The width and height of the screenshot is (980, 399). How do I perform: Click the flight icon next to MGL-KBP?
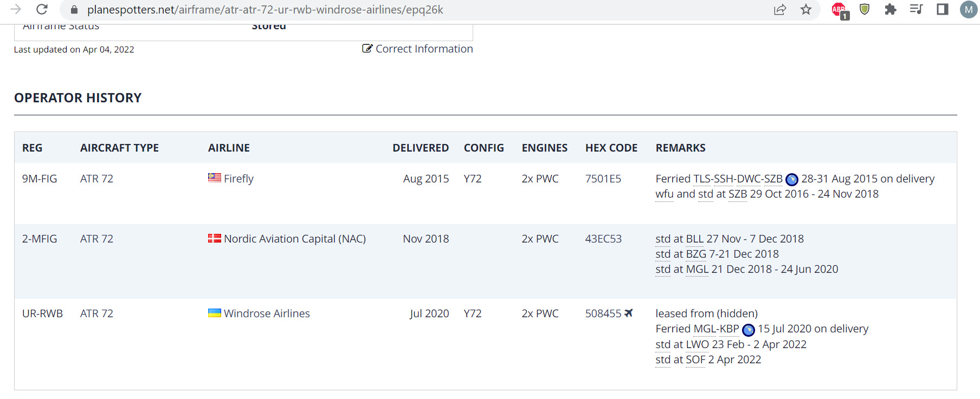(748, 330)
